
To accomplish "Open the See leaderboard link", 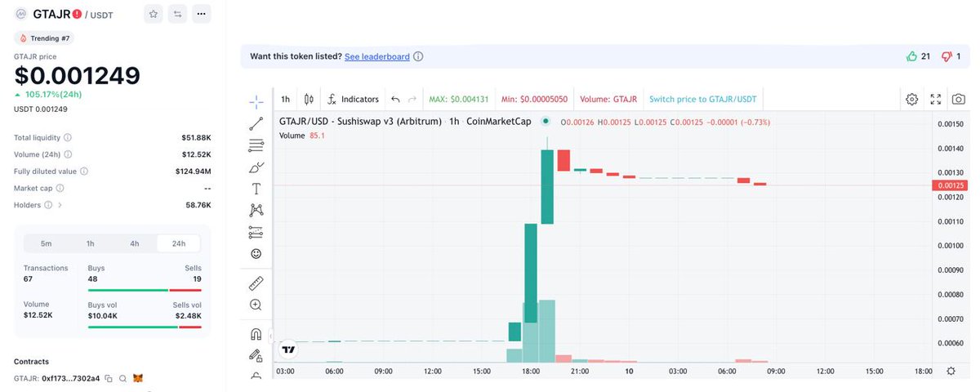I will 376,56.
